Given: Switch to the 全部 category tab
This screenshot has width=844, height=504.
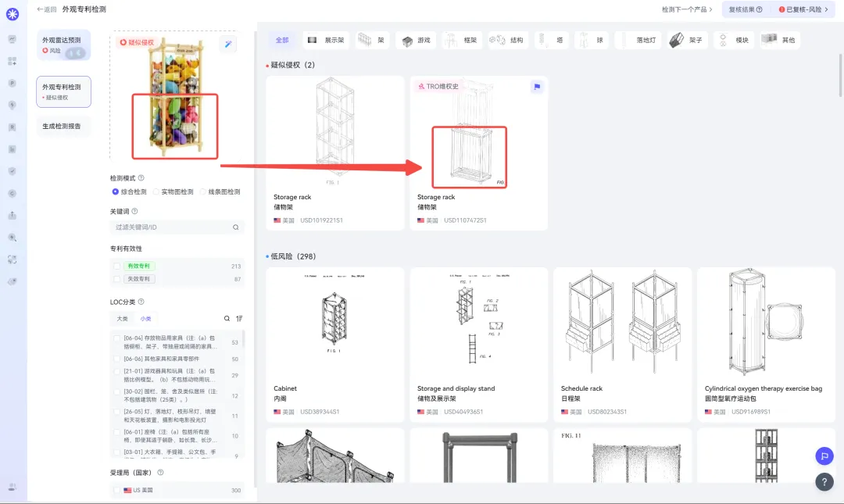Looking at the screenshot, I should [x=282, y=40].
